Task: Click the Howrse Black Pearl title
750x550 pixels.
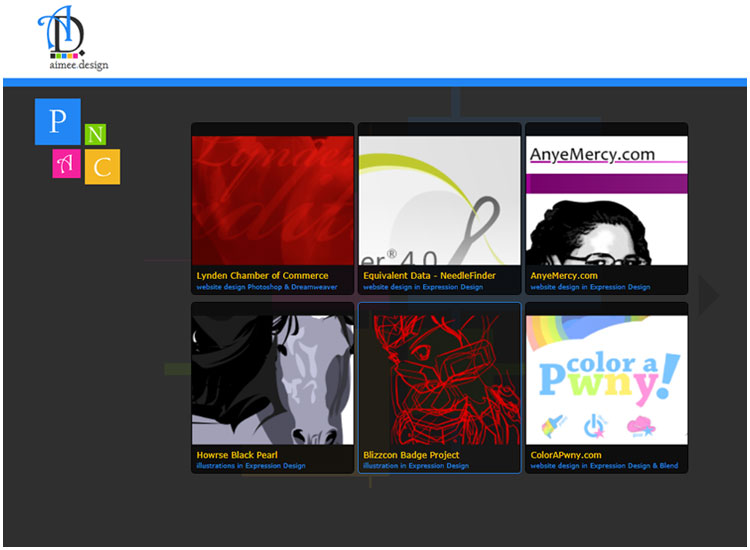Action: pos(237,455)
